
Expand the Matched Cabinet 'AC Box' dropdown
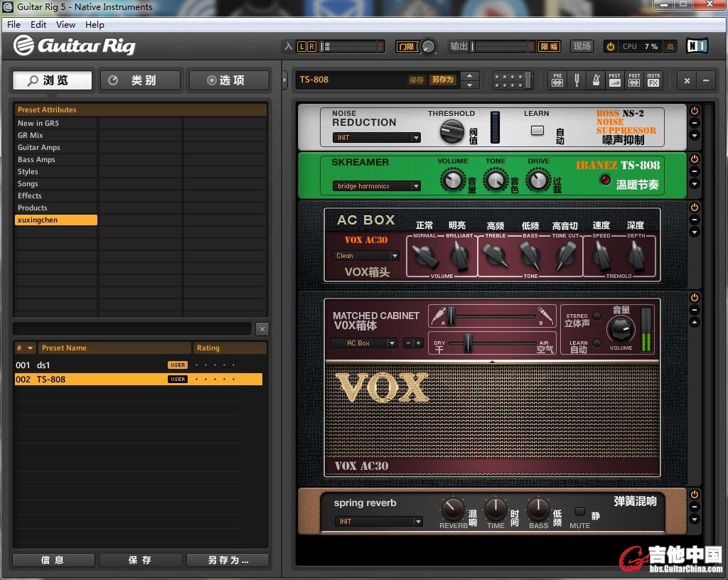[363, 343]
